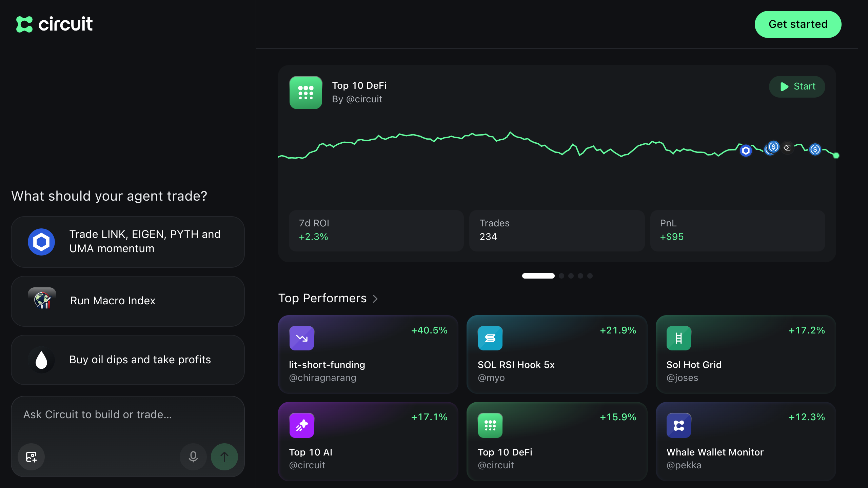Click the rightmost USDC marker on the chart
Viewport: 868px width, 488px height.
(815, 149)
